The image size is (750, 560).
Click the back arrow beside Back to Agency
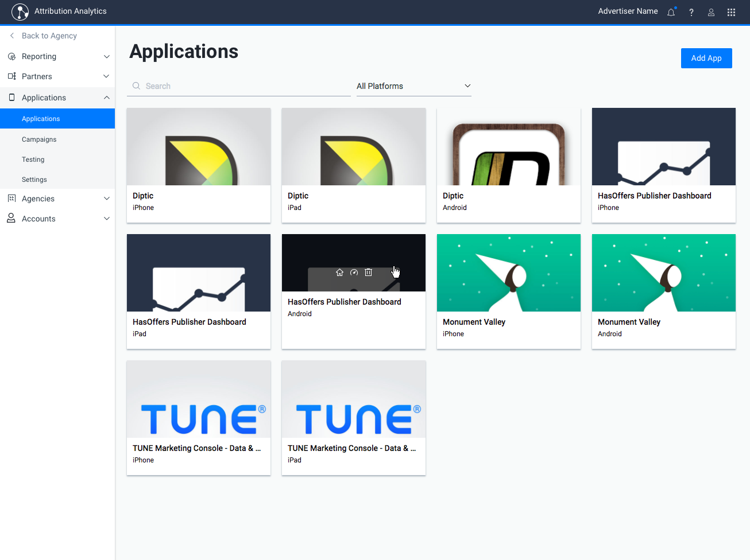[12, 36]
